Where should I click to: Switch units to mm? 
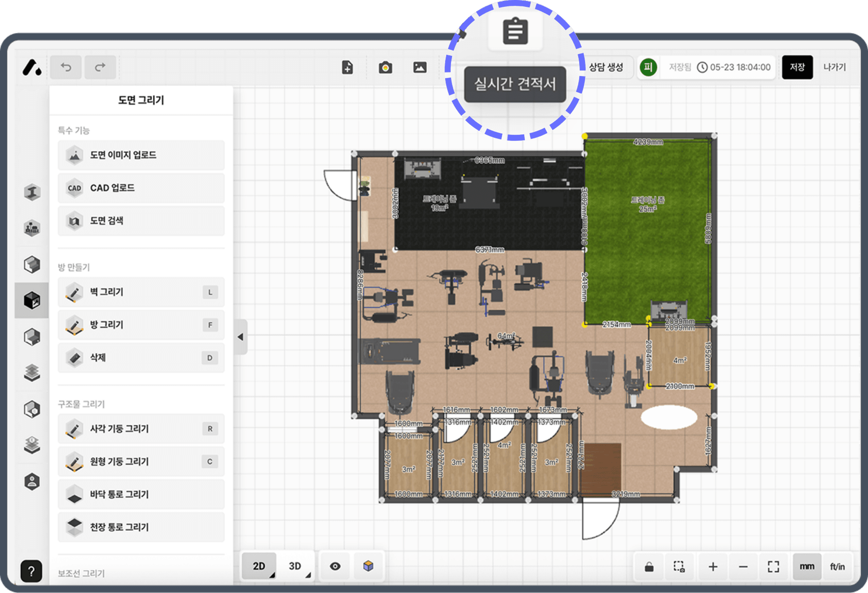pos(807,567)
